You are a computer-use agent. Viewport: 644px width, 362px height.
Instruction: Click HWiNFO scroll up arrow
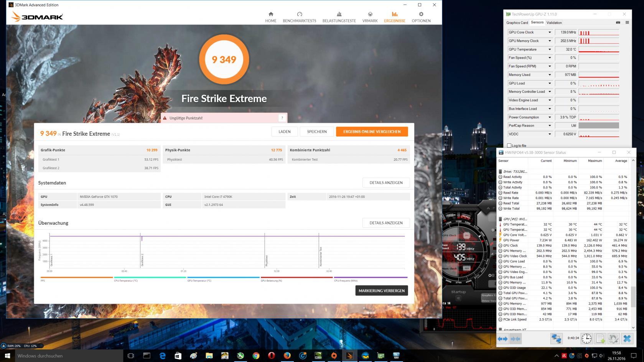(633, 160)
